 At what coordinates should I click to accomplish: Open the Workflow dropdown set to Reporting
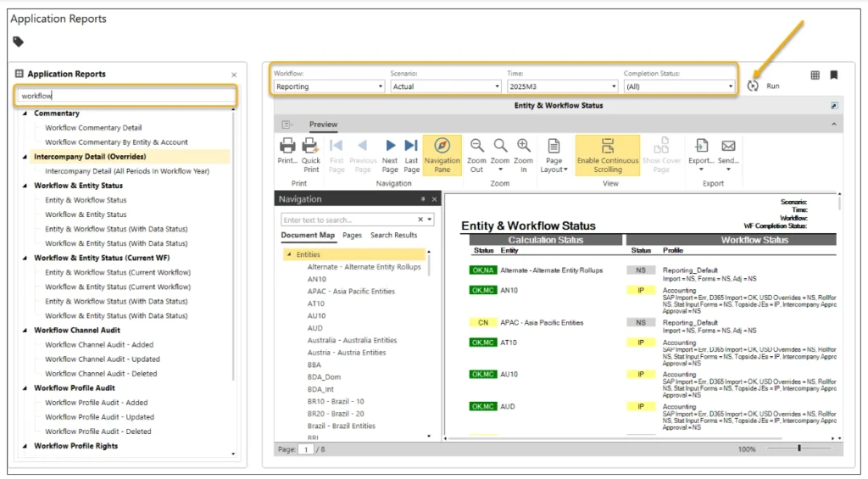[329, 86]
